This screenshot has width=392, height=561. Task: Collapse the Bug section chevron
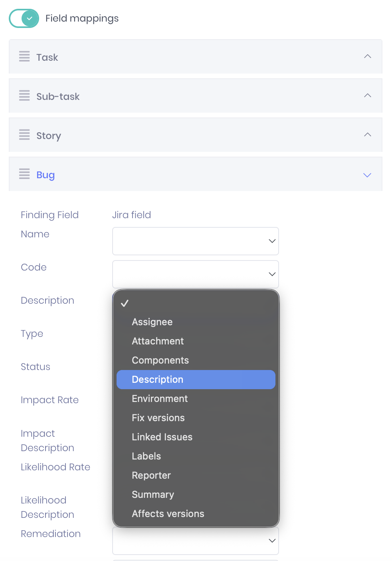pyautogui.click(x=368, y=175)
